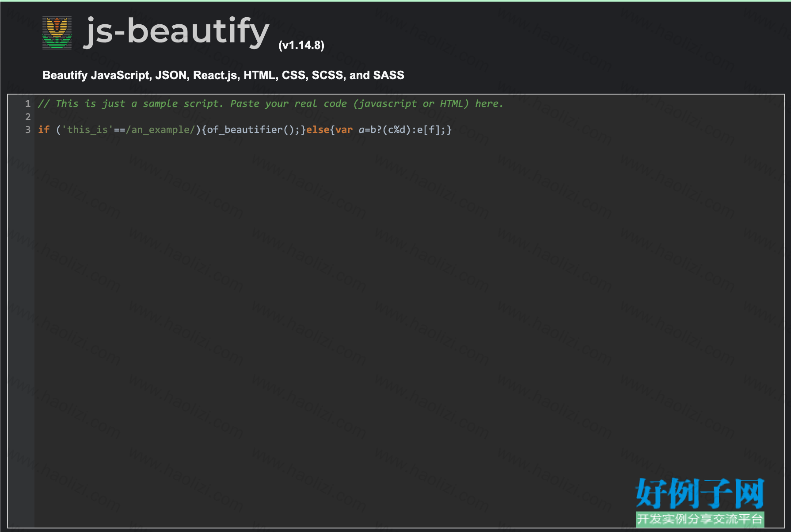The height and width of the screenshot is (532, 791).
Task: Click the of_beautifier() call
Action: point(254,129)
